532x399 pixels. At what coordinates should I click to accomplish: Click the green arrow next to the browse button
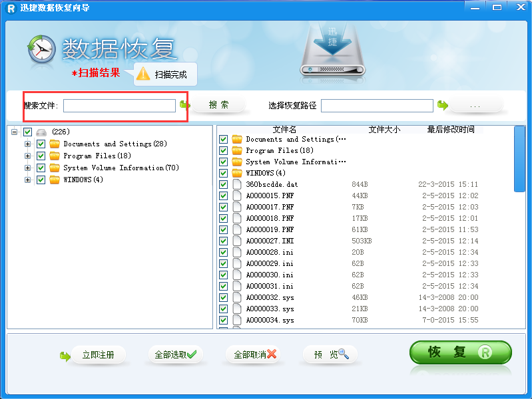point(442,106)
